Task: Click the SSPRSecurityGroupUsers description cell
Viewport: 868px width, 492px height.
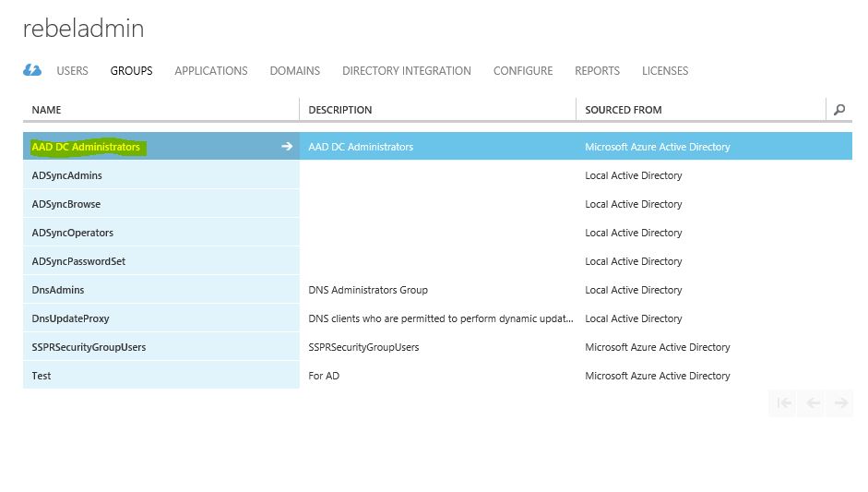Action: 363,347
